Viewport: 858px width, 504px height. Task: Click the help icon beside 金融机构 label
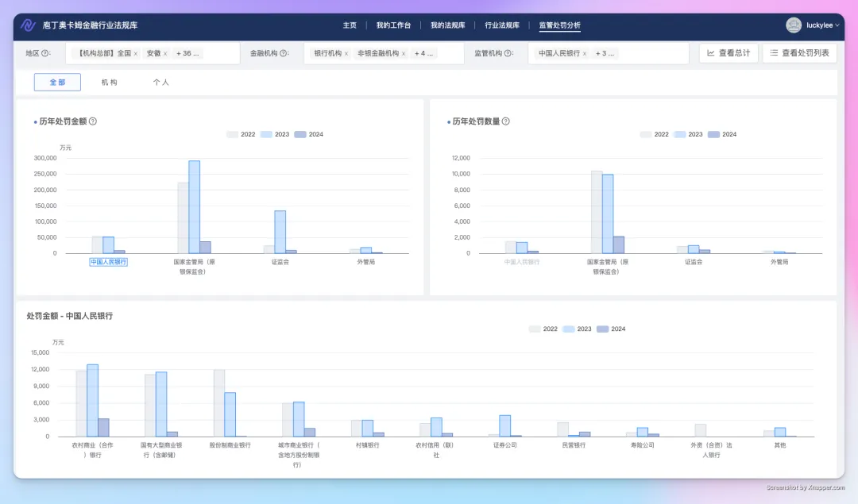coord(284,53)
